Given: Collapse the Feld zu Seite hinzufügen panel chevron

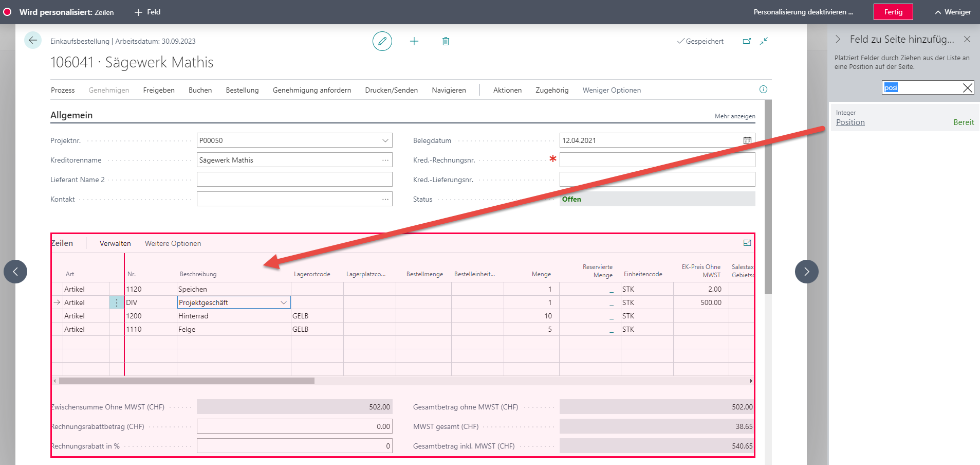Looking at the screenshot, I should pos(838,39).
